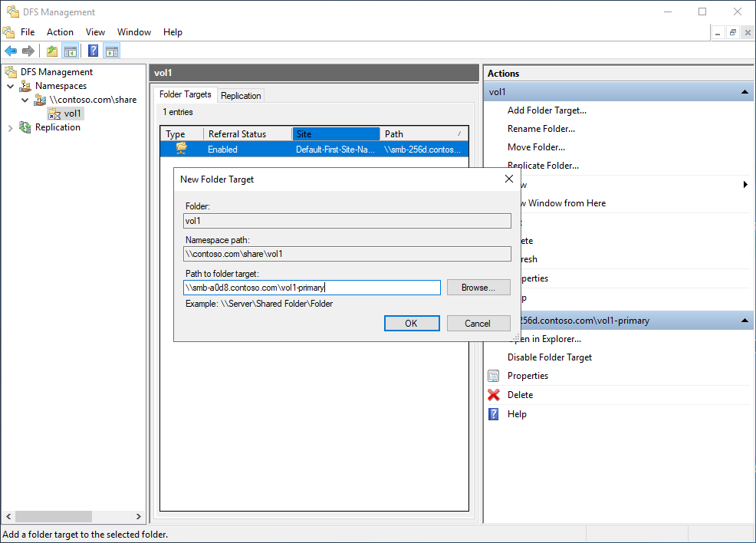Click Rename Folder... action
Viewport: 756px width, 543px height.
[x=541, y=129]
